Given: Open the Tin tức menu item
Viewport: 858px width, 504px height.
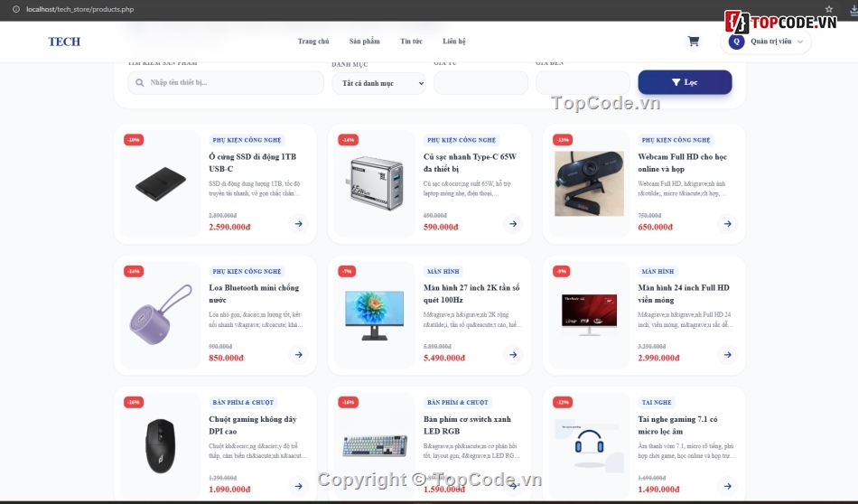Looking at the screenshot, I should (x=411, y=41).
